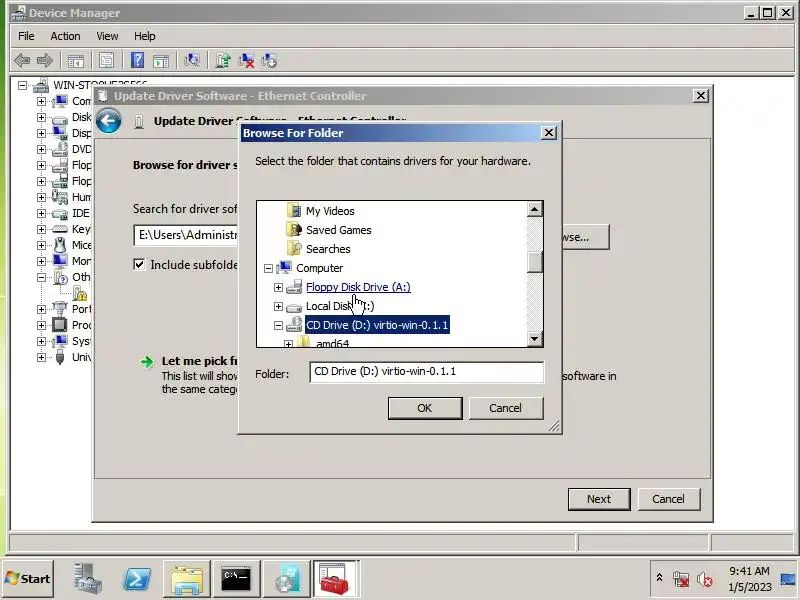Viewport: 800px width, 600px height.
Task: Click the muted volume tray icon
Action: [x=705, y=579]
